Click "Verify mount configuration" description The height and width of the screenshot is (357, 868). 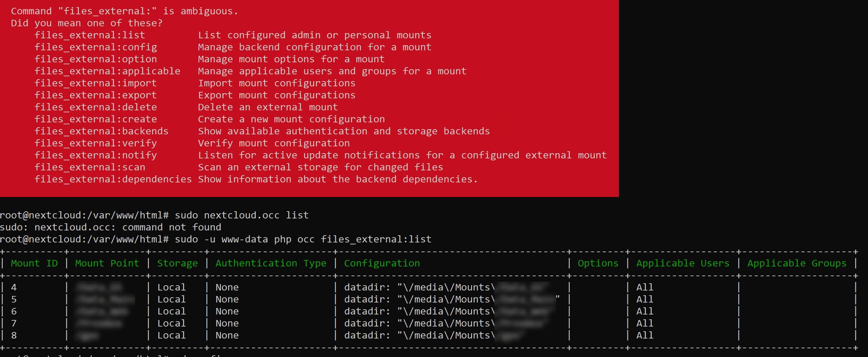point(274,143)
